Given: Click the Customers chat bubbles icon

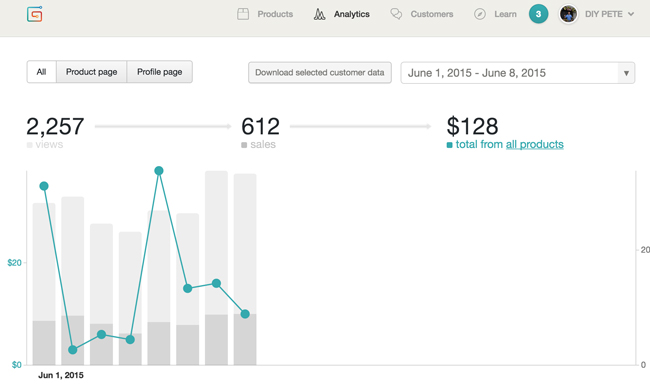Looking at the screenshot, I should (396, 14).
